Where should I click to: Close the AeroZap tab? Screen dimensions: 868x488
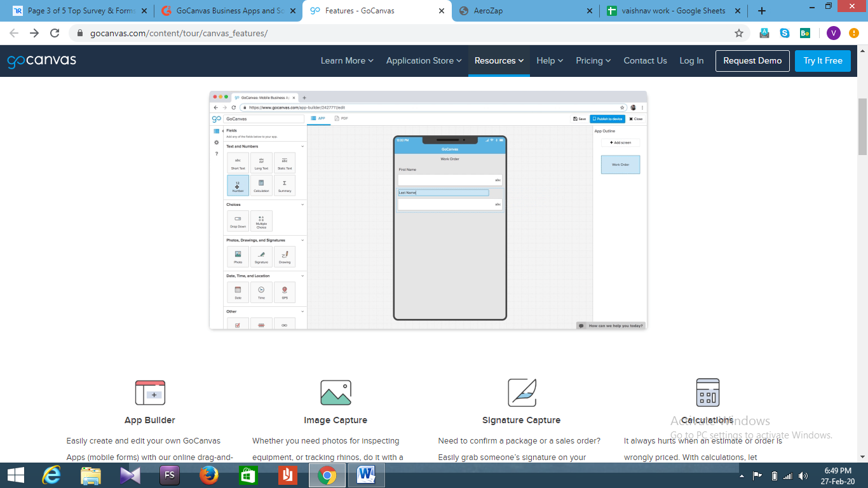pos(590,11)
